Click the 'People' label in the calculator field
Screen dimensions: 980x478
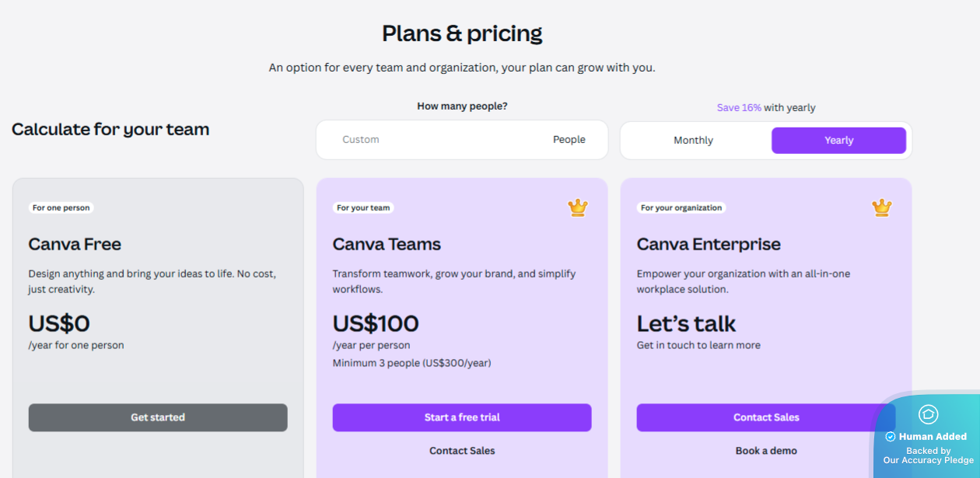[x=569, y=139]
